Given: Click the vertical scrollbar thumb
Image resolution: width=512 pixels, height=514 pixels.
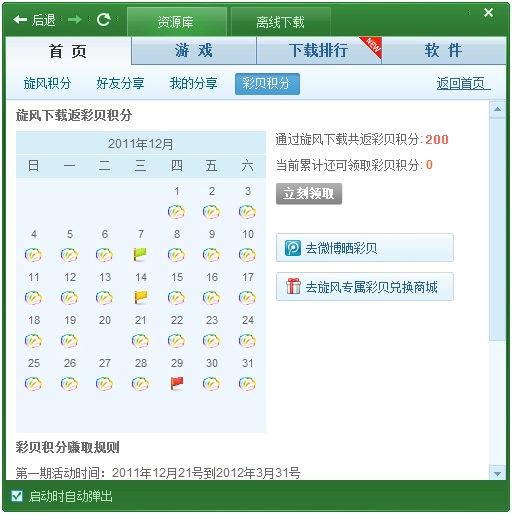Looking at the screenshot, I should point(497,230).
